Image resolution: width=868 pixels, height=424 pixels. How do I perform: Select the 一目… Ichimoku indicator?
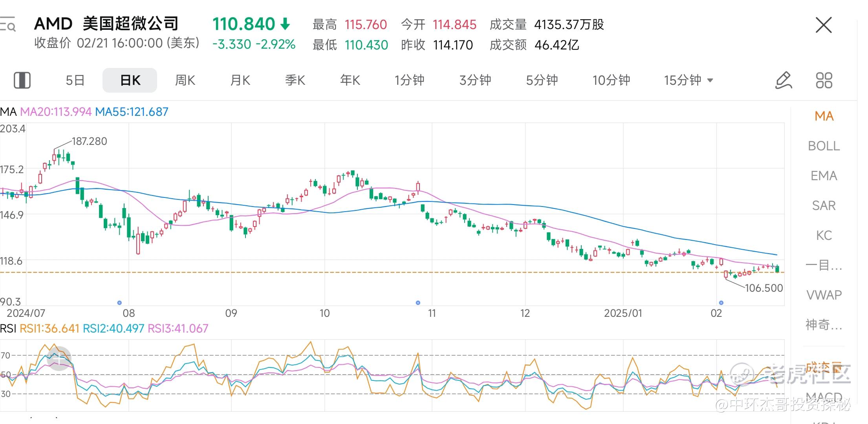[x=824, y=265]
